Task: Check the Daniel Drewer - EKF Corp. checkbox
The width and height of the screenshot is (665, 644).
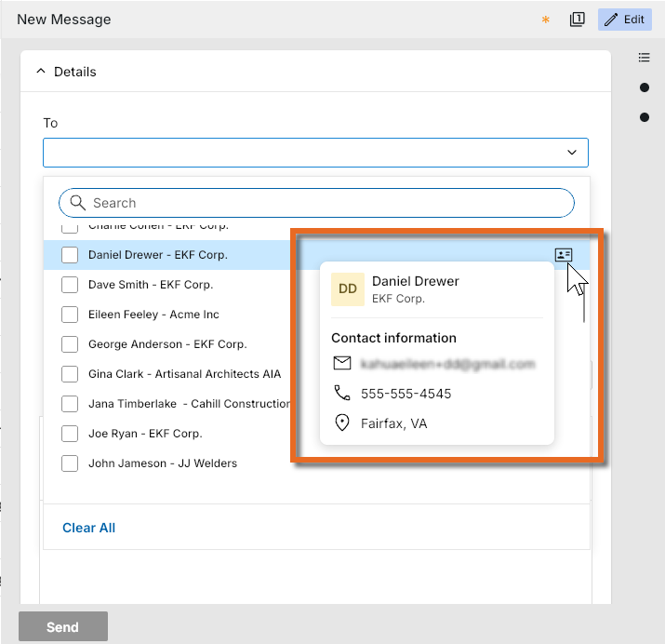Action: (x=70, y=255)
